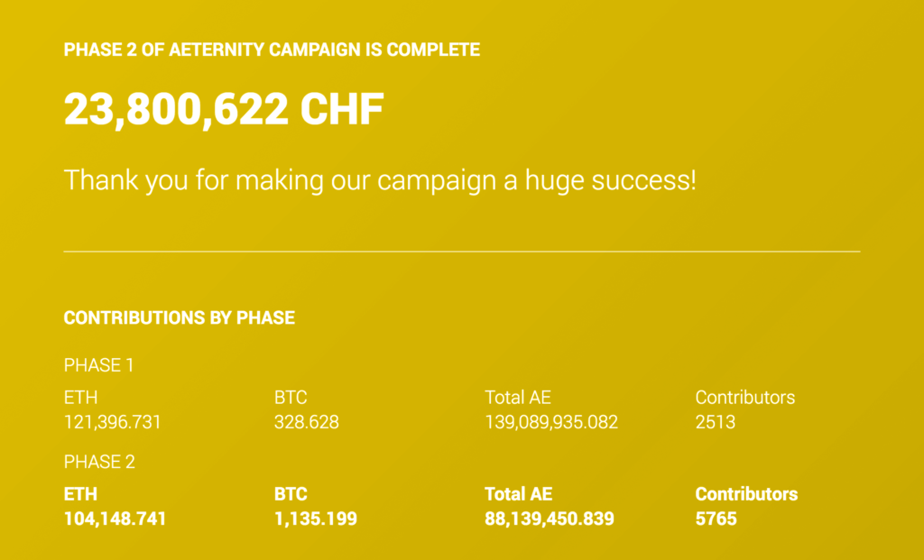The width and height of the screenshot is (924, 560).
Task: Click the 'Phase 2 of Aeternity campaign is complete' heading
Action: 272,50
